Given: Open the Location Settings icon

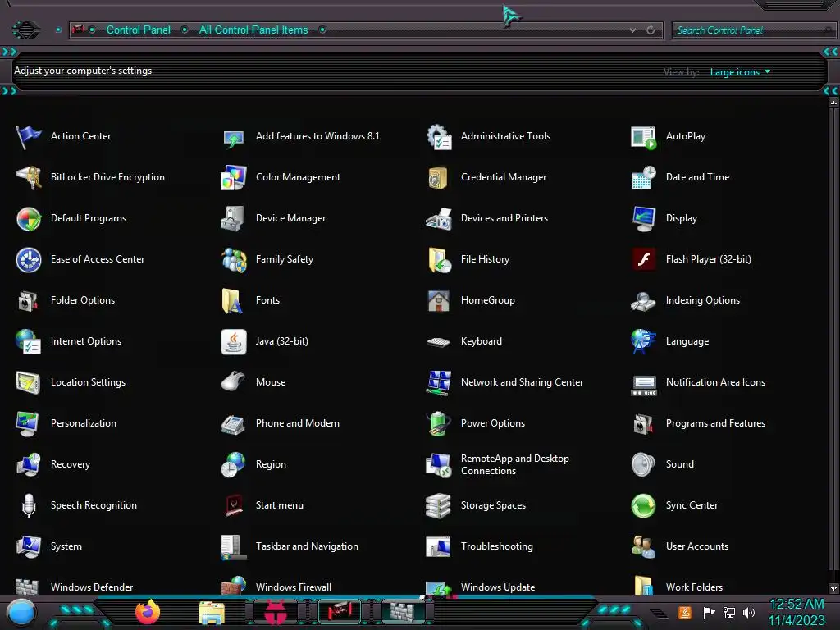Looking at the screenshot, I should click(29, 382).
